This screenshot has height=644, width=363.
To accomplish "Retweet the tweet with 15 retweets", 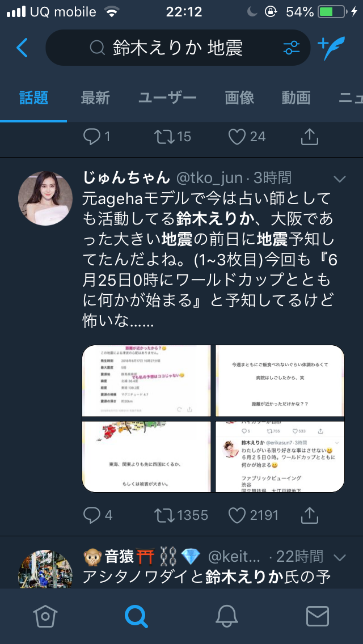I will [164, 137].
